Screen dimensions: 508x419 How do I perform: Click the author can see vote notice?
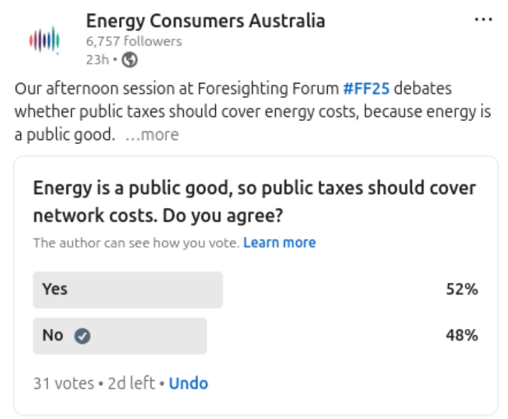pyautogui.click(x=136, y=243)
